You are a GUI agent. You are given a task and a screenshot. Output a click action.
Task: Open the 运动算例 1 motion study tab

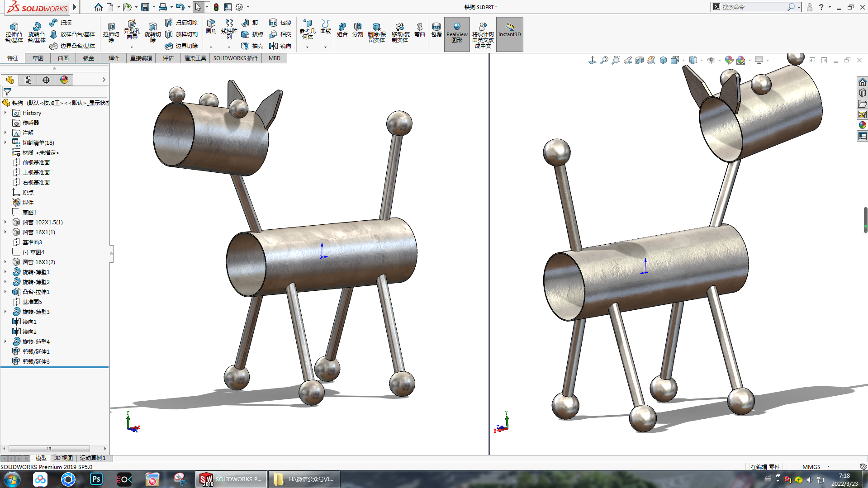[x=93, y=458]
